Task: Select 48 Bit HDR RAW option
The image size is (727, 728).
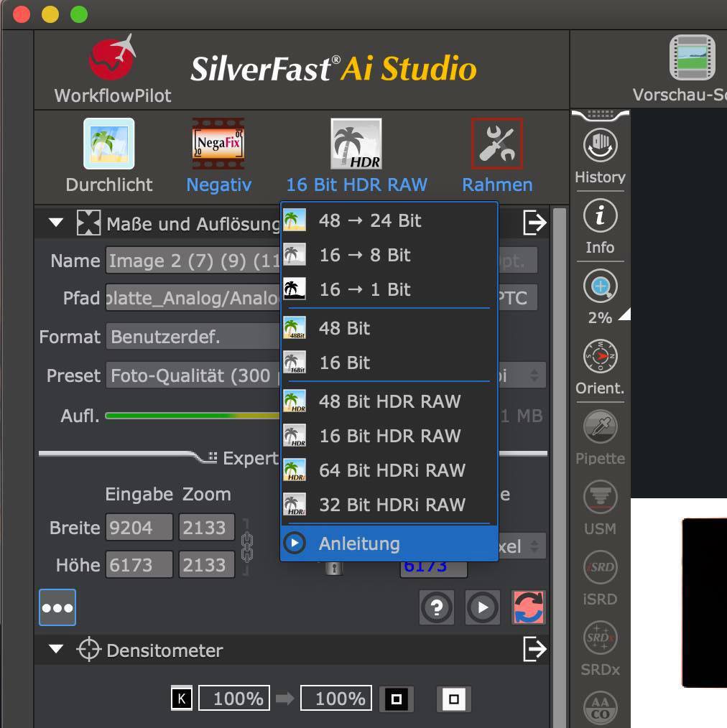Action: (x=389, y=401)
